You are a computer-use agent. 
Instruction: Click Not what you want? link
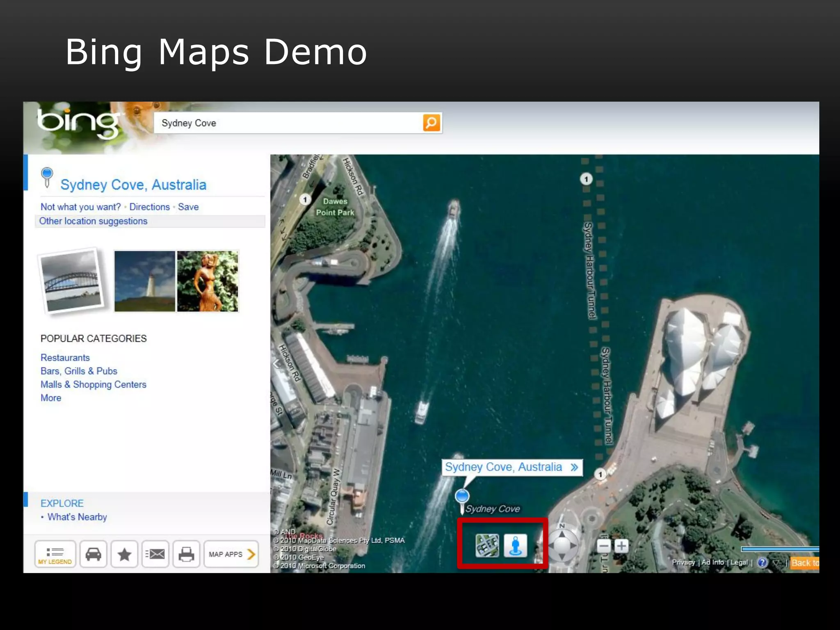click(81, 207)
